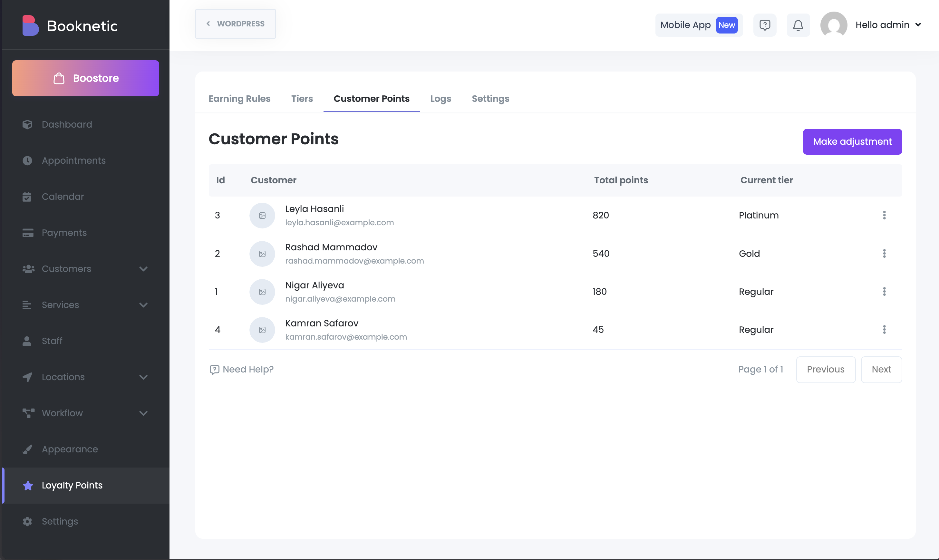Viewport: 939px width, 560px height.
Task: Go back to WordPress button
Action: [235, 24]
